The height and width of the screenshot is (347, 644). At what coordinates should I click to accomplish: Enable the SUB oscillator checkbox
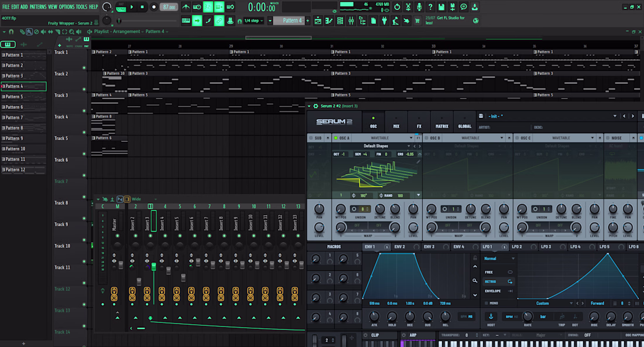pos(311,138)
